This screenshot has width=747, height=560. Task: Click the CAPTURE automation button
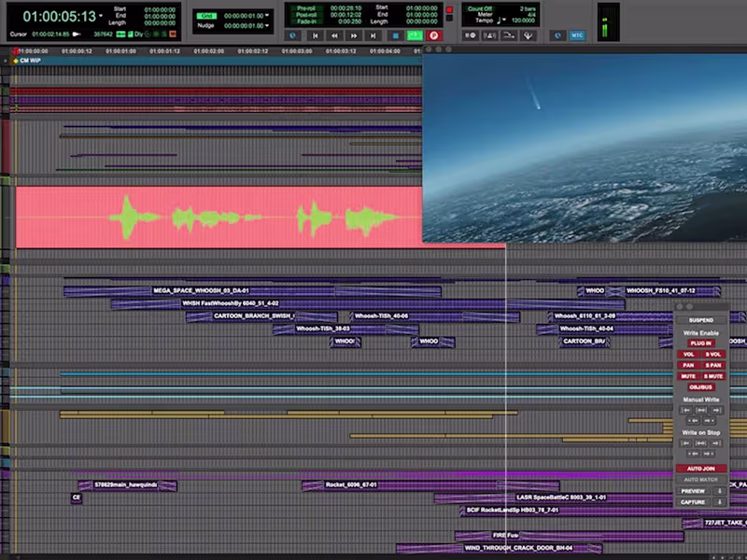tap(693, 502)
